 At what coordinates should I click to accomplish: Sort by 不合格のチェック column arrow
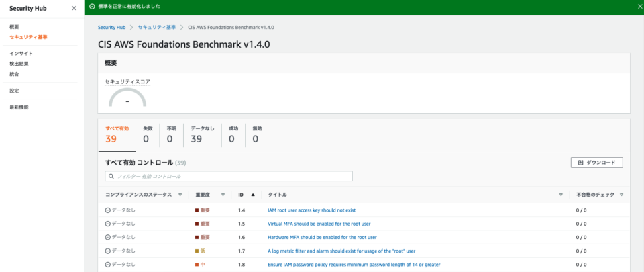[x=621, y=195]
